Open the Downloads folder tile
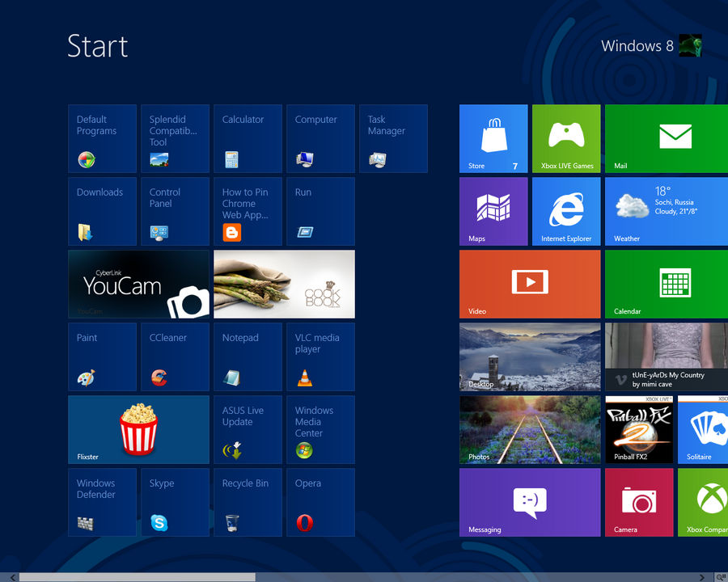The height and width of the screenshot is (582, 728). click(x=102, y=212)
